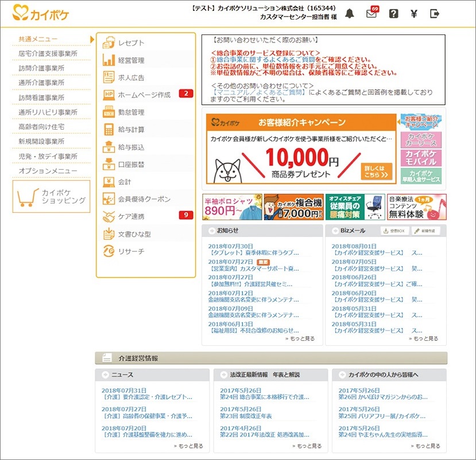The image size is (476, 460).
Task: Click the red 9 badge on ケア連携
Action: 186,215
